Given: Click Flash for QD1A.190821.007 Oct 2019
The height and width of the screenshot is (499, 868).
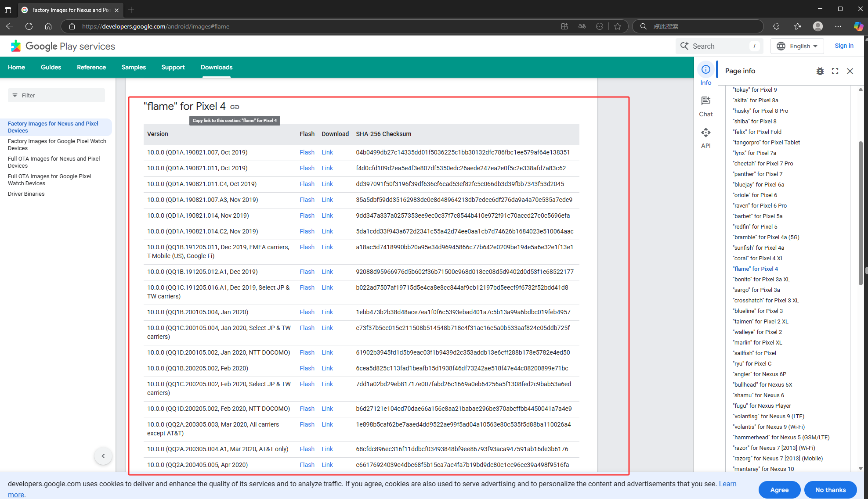Looking at the screenshot, I should pyautogui.click(x=307, y=152).
